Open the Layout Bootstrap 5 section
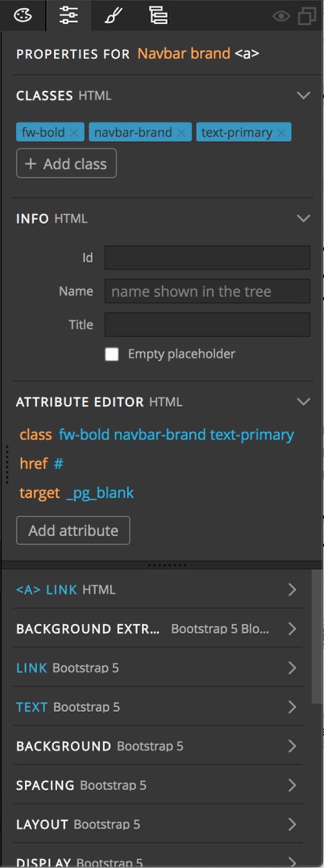 (158, 825)
